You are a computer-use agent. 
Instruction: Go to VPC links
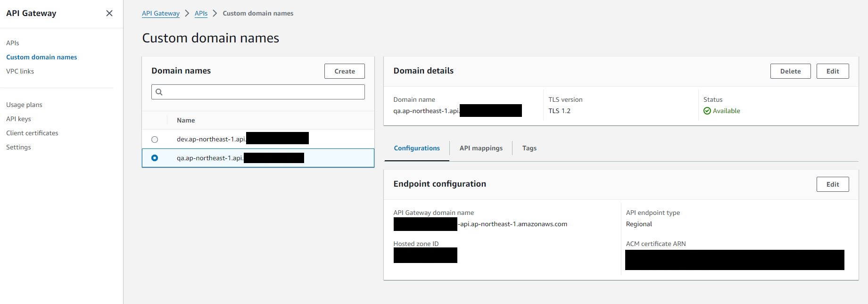tap(20, 71)
